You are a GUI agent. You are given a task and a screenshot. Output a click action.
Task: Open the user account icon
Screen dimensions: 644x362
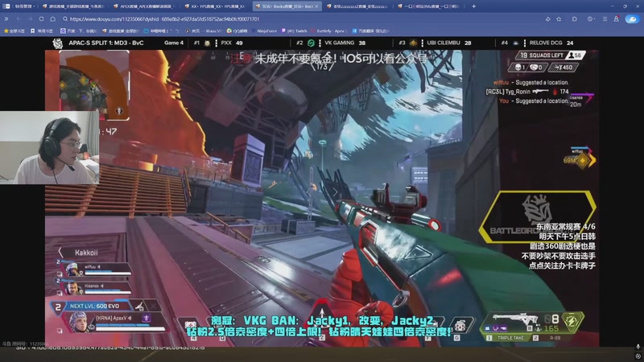pyautogui.click(x=617, y=19)
